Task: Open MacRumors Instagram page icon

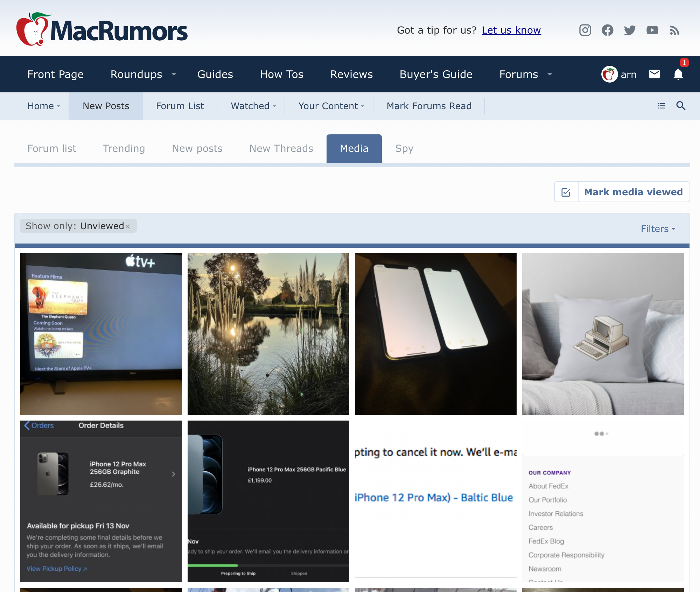Action: (585, 30)
